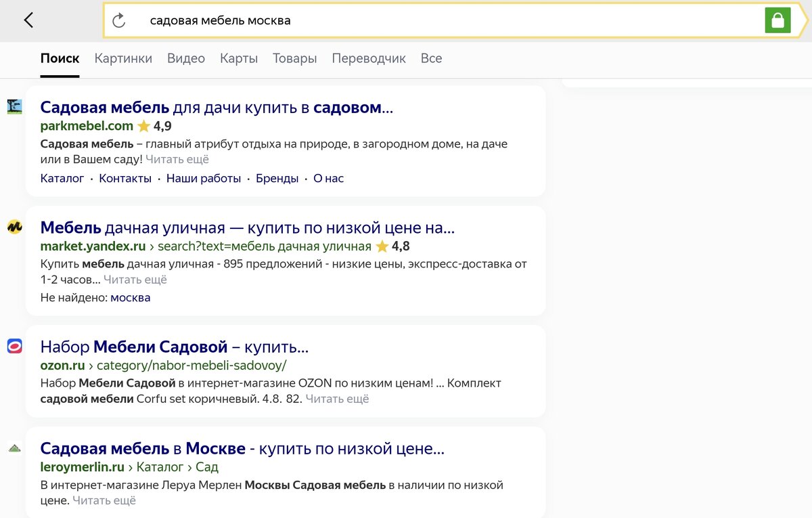Click the star rating 4,9 for parkmebel
812x518 pixels.
click(155, 126)
